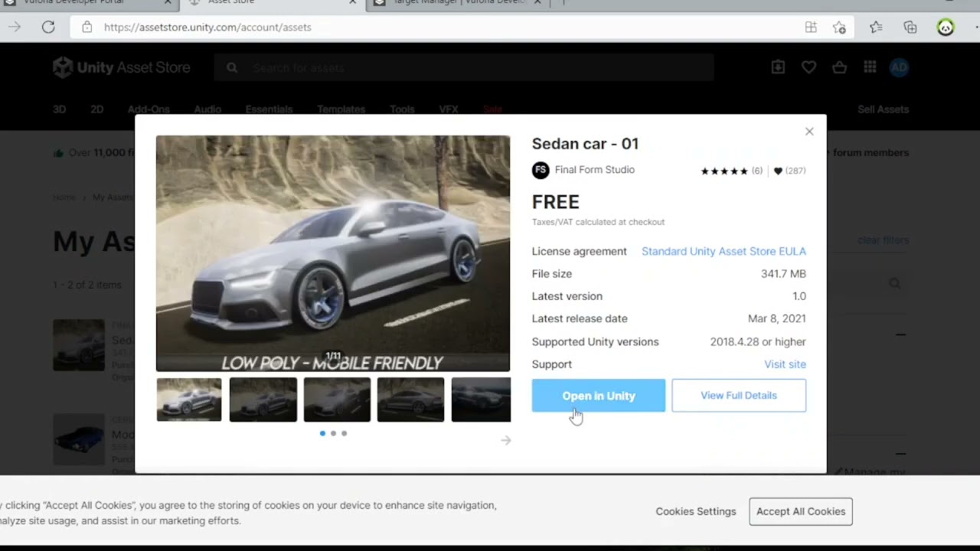Close the Sedan car asset dialog
Screen dimensions: 980x551
(809, 132)
